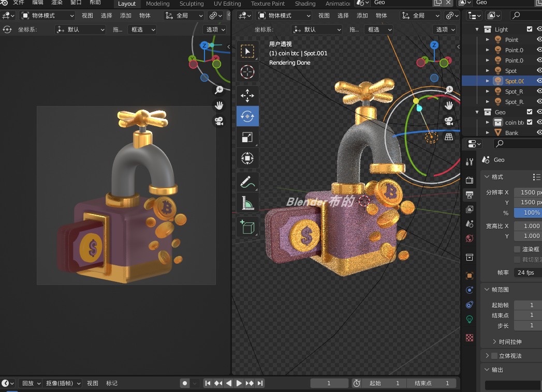542x392 pixels.
Task: Expand the 时间拉伸 subpanel
Action: coord(494,341)
